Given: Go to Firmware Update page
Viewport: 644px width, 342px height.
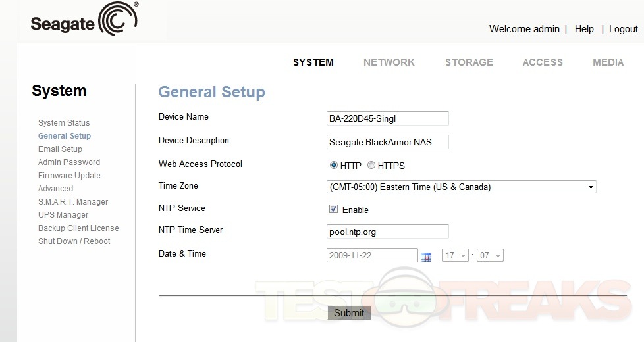Looking at the screenshot, I should pyautogui.click(x=69, y=176).
